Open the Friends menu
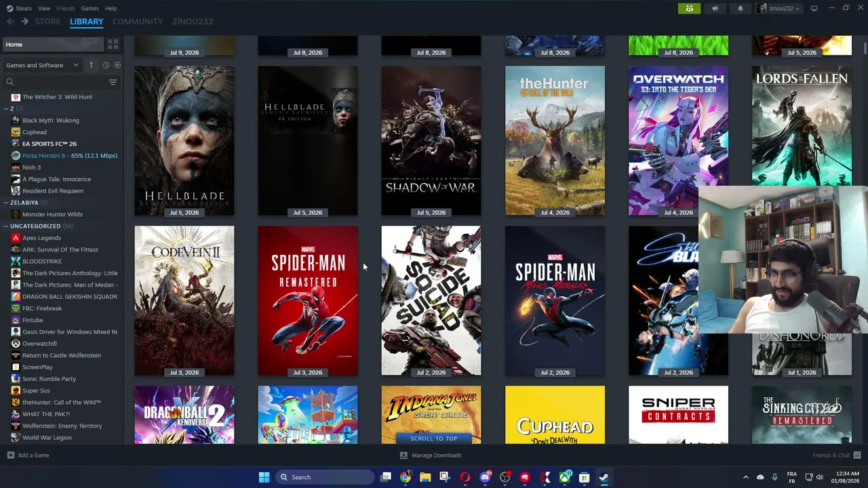Screen dimensions: 868x488 (66, 8)
